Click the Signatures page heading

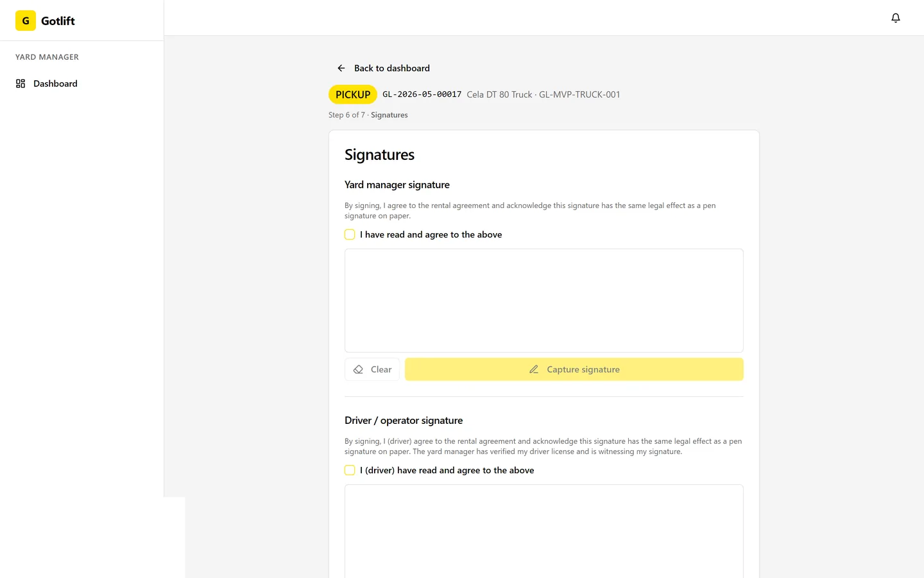[x=379, y=155]
